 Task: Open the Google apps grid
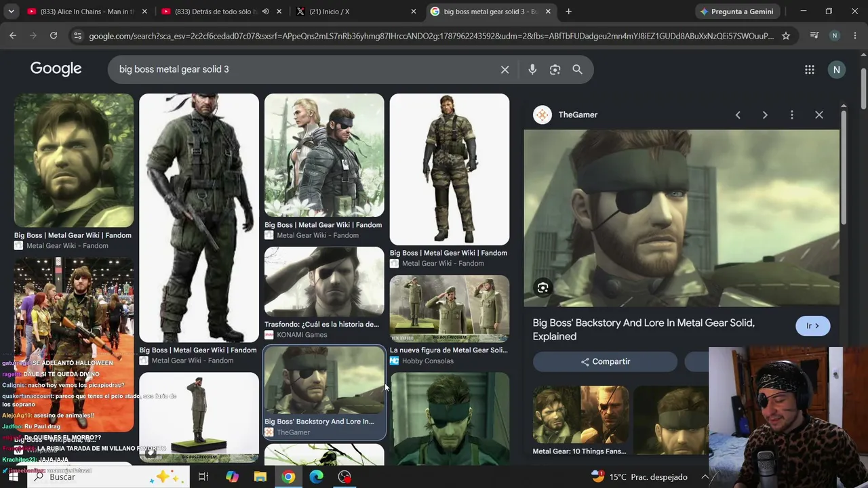point(810,69)
